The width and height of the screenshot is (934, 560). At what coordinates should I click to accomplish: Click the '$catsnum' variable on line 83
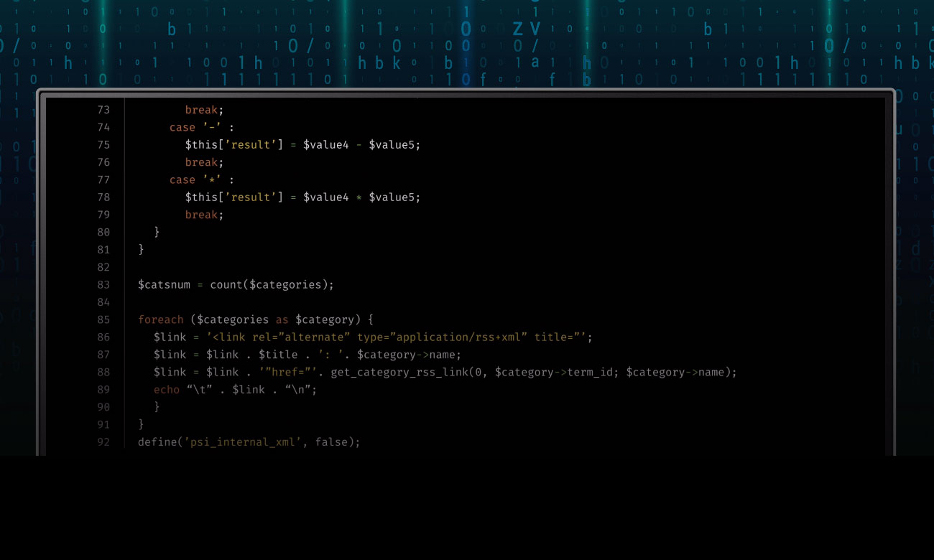(x=164, y=285)
